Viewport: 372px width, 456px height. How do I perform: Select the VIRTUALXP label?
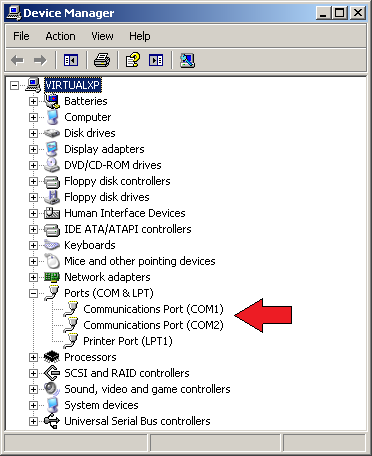73,85
